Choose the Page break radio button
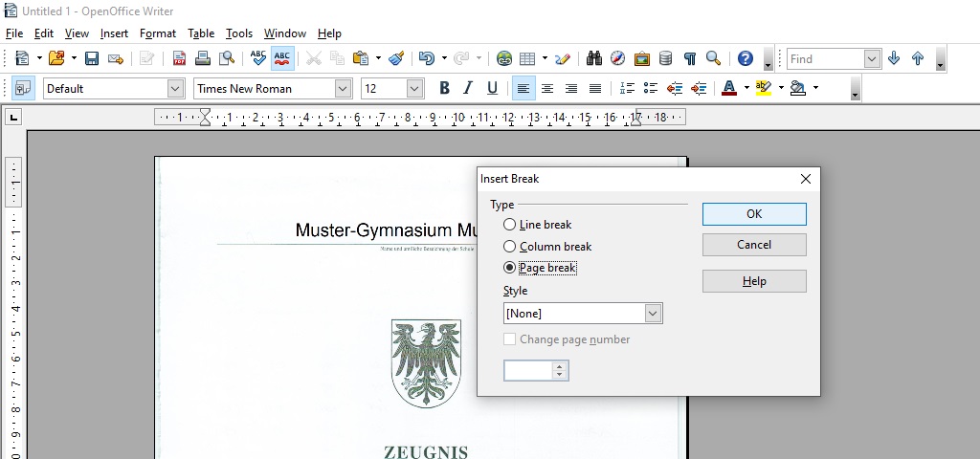 pos(510,268)
